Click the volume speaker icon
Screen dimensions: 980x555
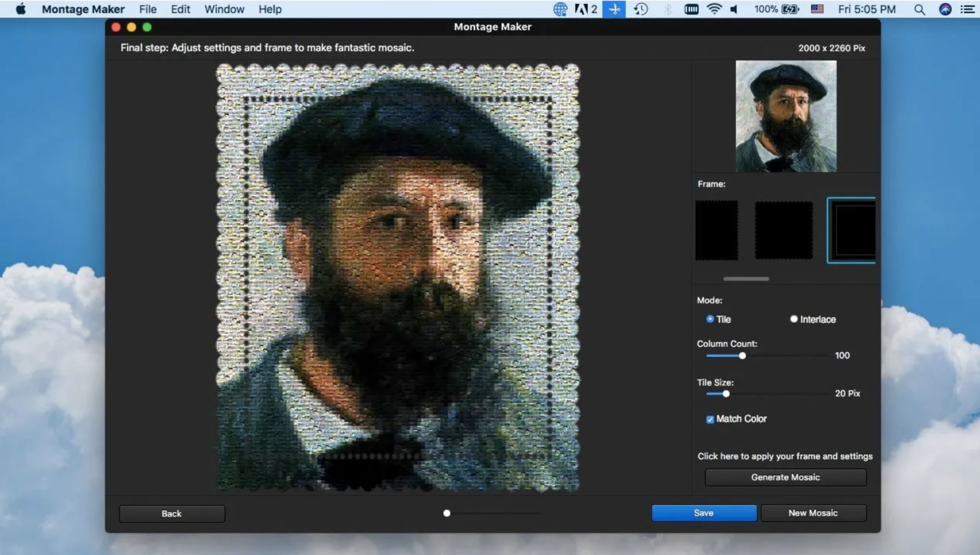[734, 9]
